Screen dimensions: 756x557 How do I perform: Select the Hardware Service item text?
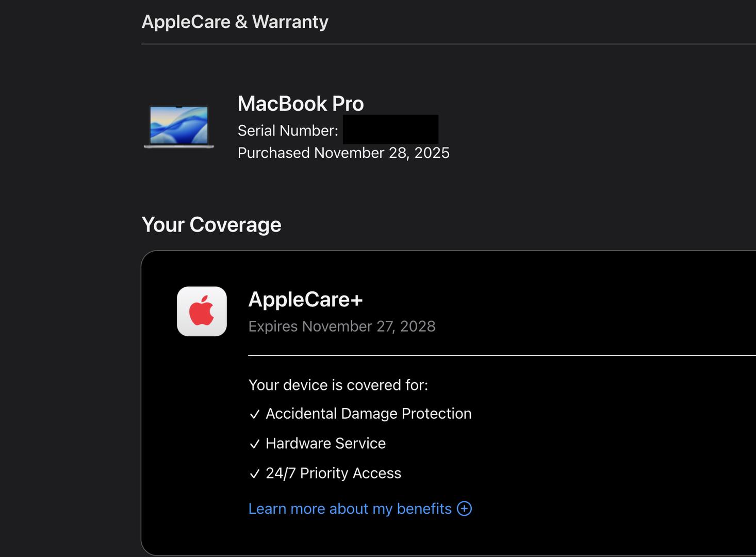pos(325,444)
